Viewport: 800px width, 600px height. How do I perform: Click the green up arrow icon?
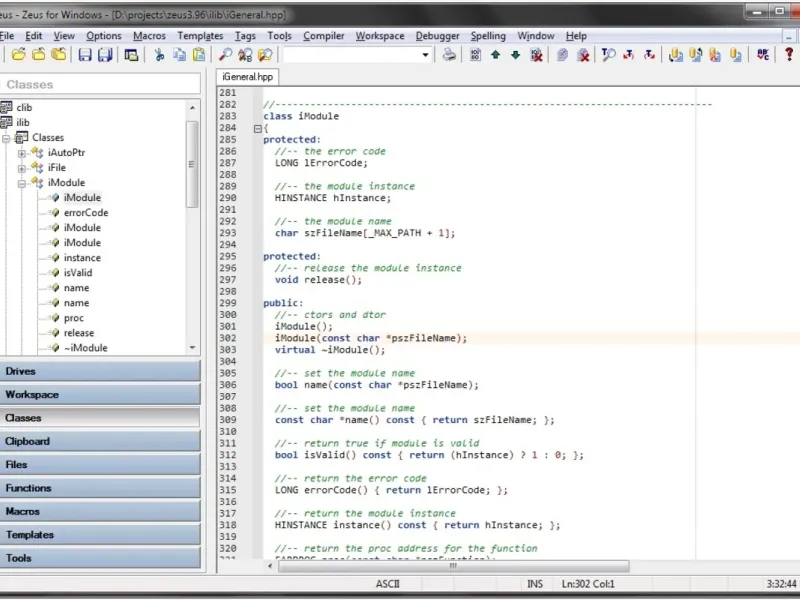495,55
